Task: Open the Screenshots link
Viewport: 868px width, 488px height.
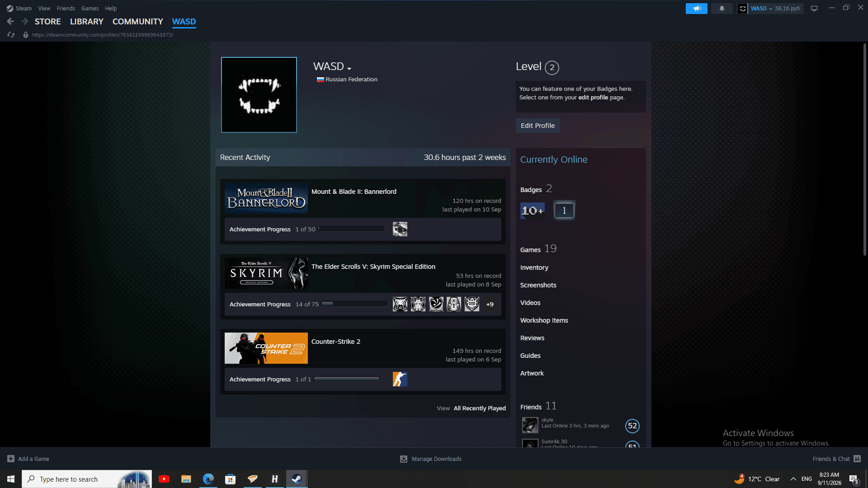Action: click(x=538, y=285)
